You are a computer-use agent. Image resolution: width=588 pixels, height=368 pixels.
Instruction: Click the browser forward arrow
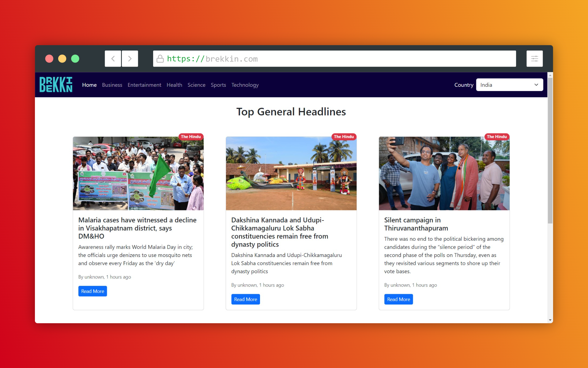pyautogui.click(x=130, y=59)
